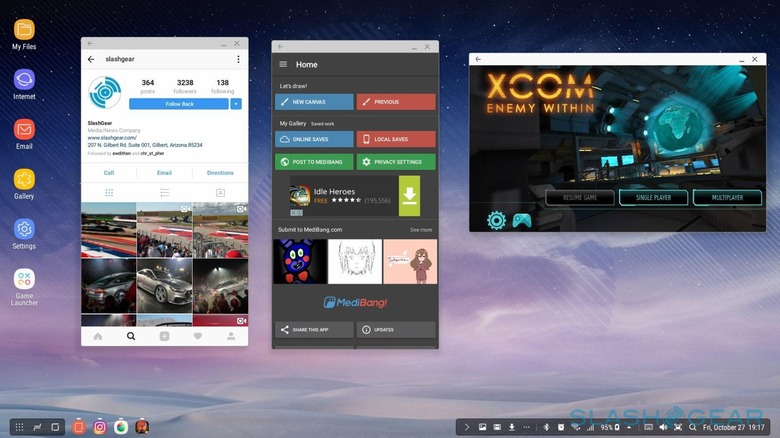This screenshot has width=780, height=438.
Task: Click the XCOM settings gear icon
Action: pyautogui.click(x=496, y=220)
